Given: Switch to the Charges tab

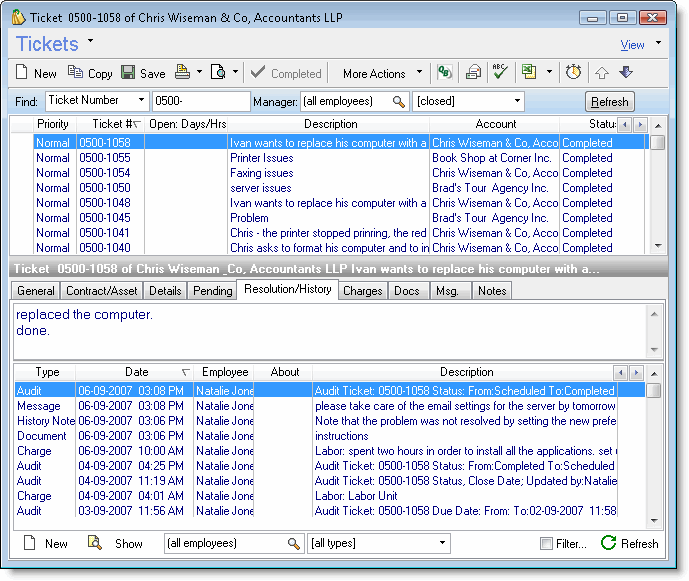Looking at the screenshot, I should [362, 291].
